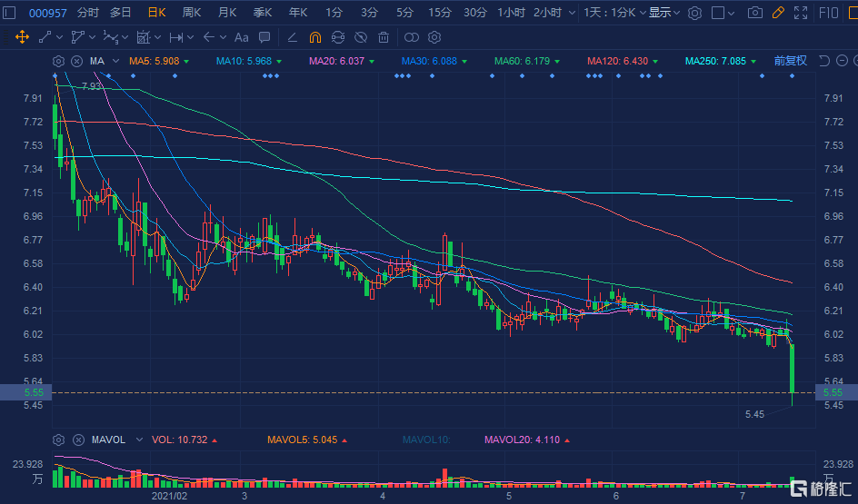Hide all drawings with eye-slash icon
Screen dimensions: 858x504
pyautogui.click(x=361, y=37)
